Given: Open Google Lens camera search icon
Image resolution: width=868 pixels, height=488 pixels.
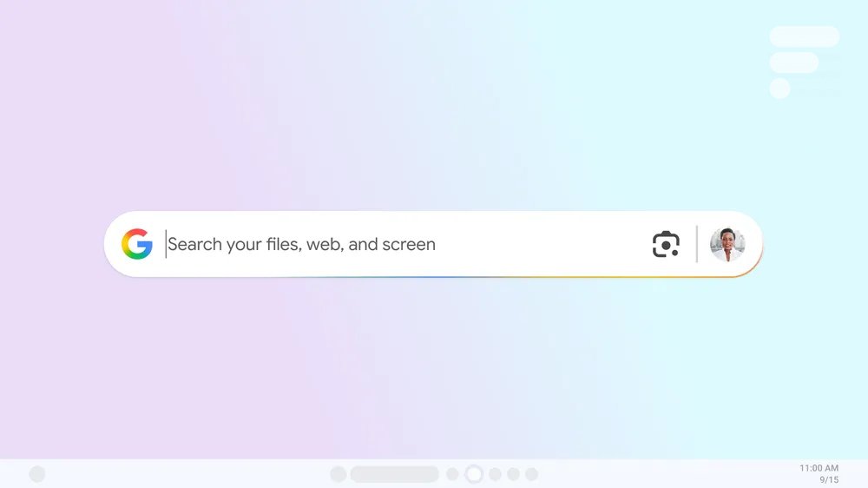Looking at the screenshot, I should (x=666, y=244).
